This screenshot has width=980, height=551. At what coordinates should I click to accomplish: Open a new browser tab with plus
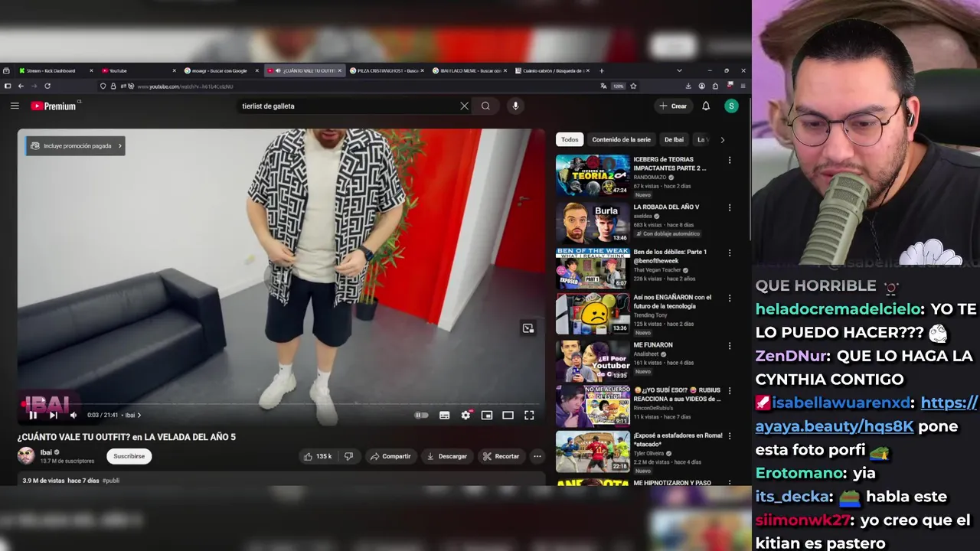(x=601, y=70)
